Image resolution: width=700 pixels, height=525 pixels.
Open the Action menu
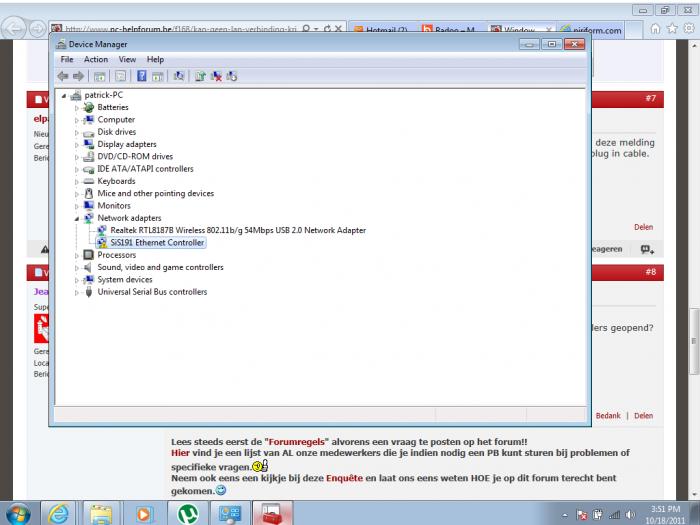tap(96, 59)
